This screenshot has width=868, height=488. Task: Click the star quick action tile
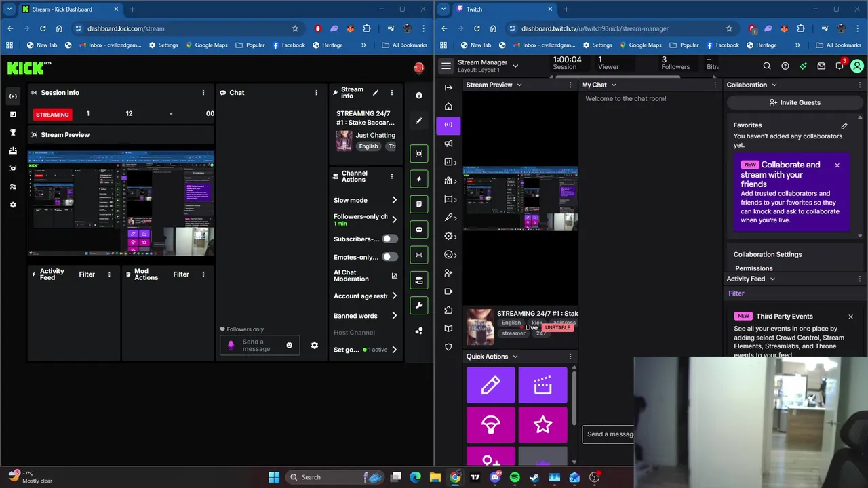click(x=542, y=425)
